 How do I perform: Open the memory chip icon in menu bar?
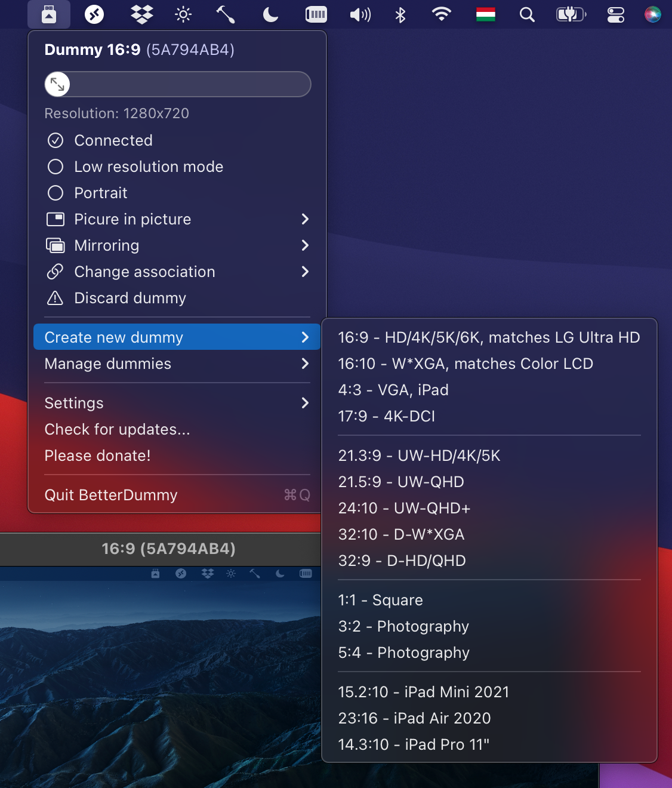pyautogui.click(x=316, y=14)
